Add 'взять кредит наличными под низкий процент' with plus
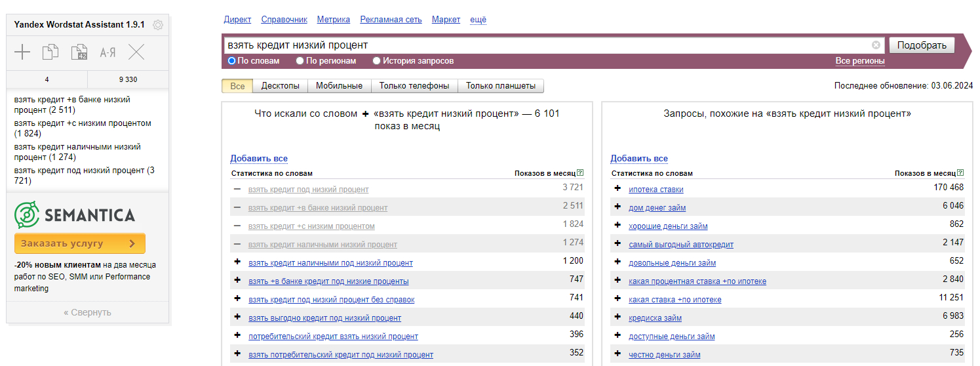This screenshot has width=980, height=366. (x=237, y=262)
